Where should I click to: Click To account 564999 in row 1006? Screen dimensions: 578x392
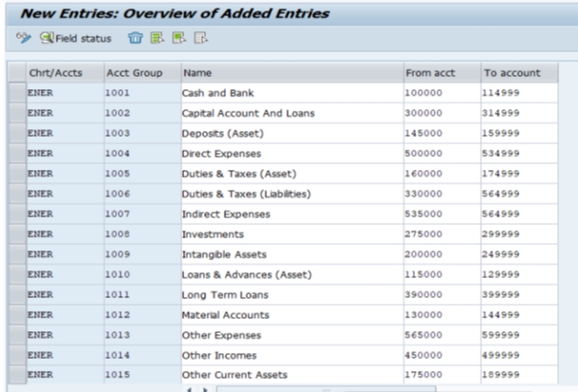[520, 194]
